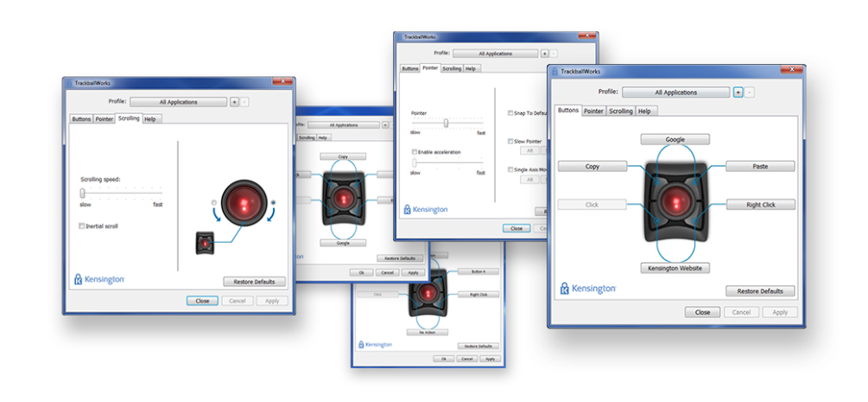Click the plus profile button in Pointer-tab window
This screenshot has height=402, width=868.
[x=545, y=54]
